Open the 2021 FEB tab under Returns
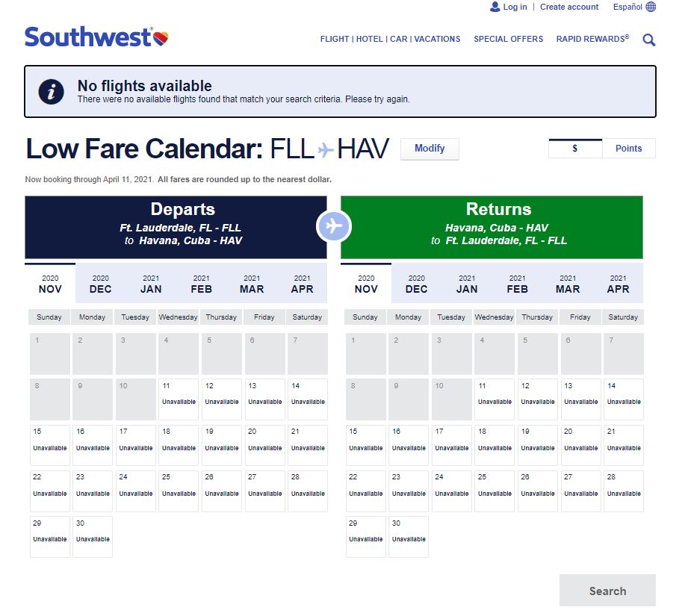Image resolution: width=691 pixels, height=616 pixels. (x=518, y=284)
